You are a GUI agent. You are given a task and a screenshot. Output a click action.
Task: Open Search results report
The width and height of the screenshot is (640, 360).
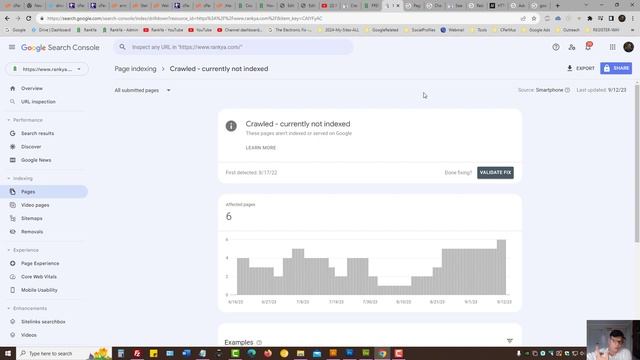click(37, 133)
